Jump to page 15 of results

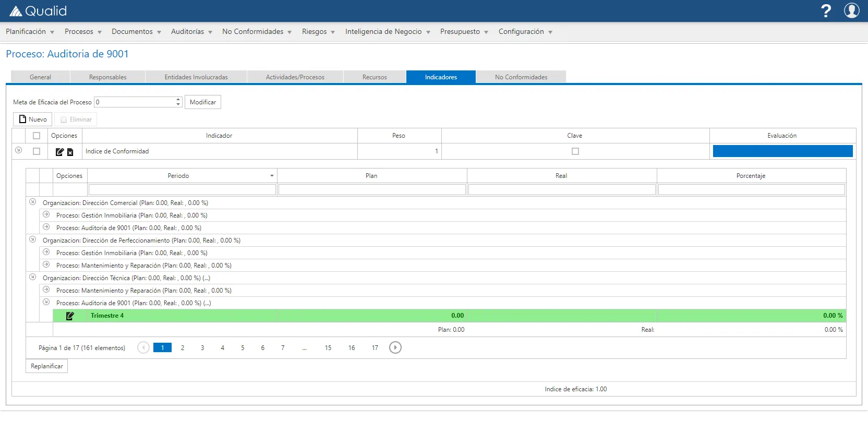coord(328,348)
